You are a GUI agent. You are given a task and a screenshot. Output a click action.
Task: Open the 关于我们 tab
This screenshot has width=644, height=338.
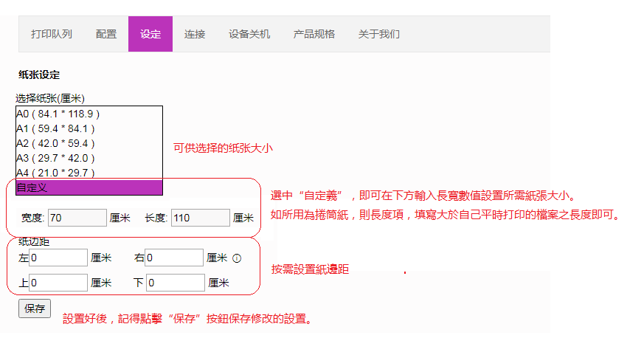pos(379,34)
